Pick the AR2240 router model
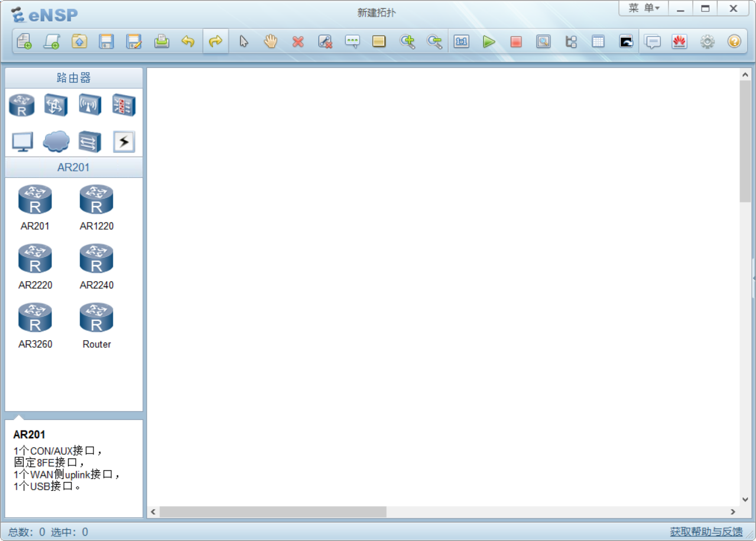 pos(96,267)
